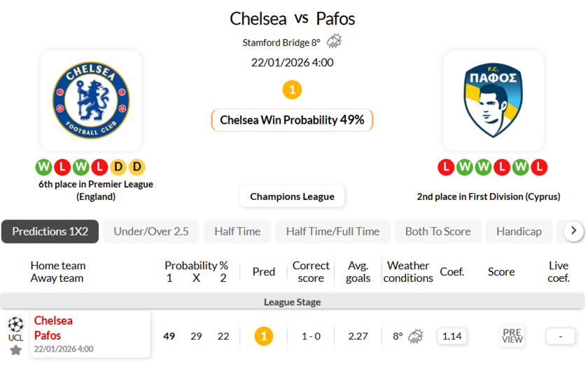This screenshot has height=365, width=588.
Task: Click the live coefficient dash box
Action: pos(561,336)
